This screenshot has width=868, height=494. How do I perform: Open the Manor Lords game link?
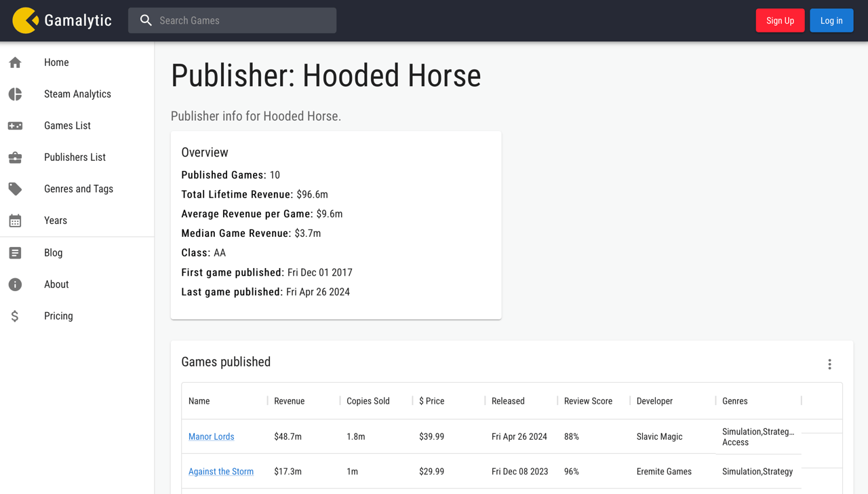211,437
